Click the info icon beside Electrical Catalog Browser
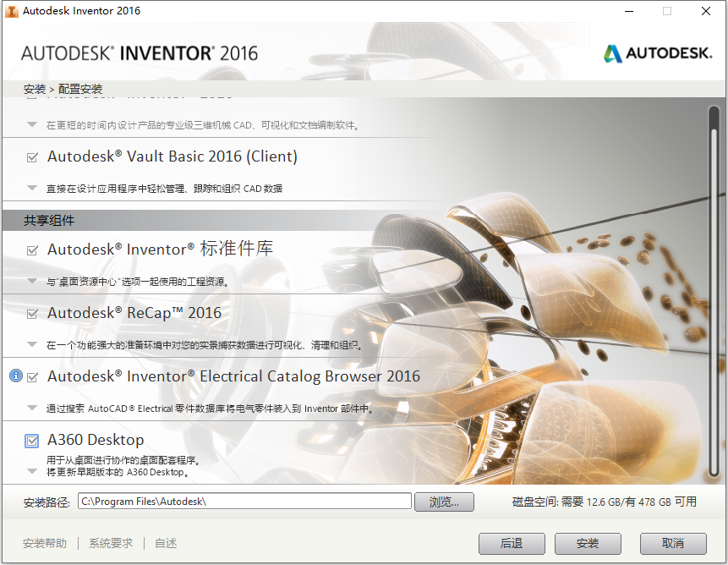The width and height of the screenshot is (728, 565). coord(16,376)
